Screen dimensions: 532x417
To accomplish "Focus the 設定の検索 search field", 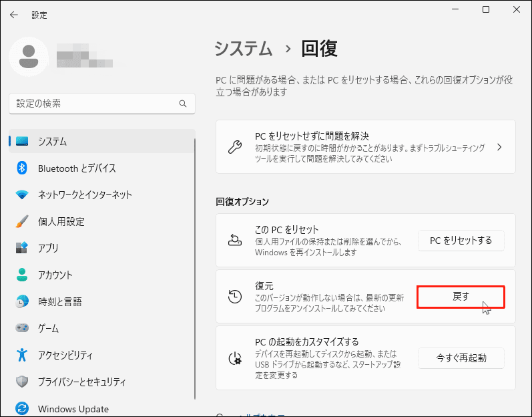I will (101, 104).
